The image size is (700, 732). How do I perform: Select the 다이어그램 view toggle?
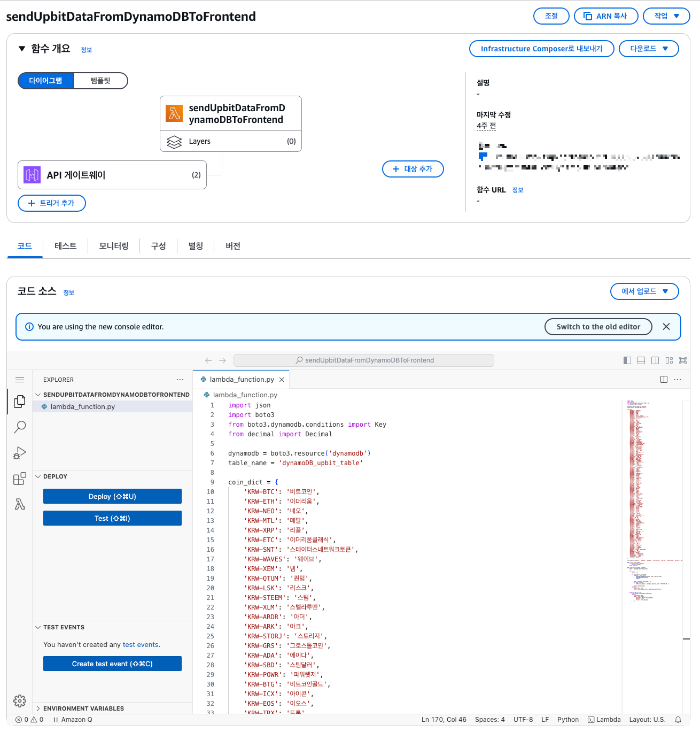tap(45, 81)
